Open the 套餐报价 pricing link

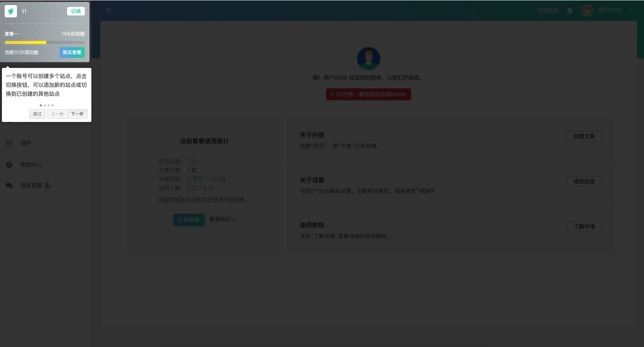pyautogui.click(x=223, y=219)
